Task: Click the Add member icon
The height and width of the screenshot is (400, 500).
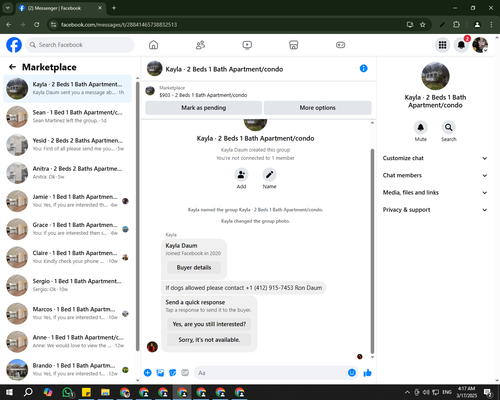Action: [x=241, y=175]
